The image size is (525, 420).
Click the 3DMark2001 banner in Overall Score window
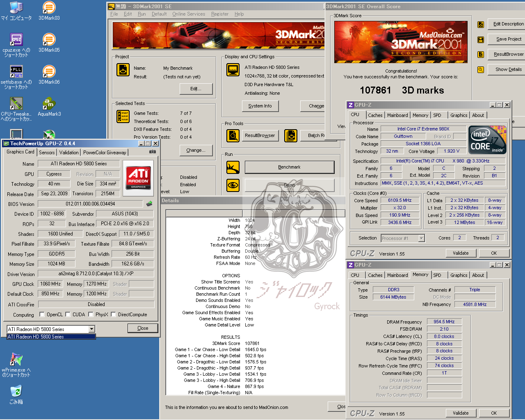point(401,42)
